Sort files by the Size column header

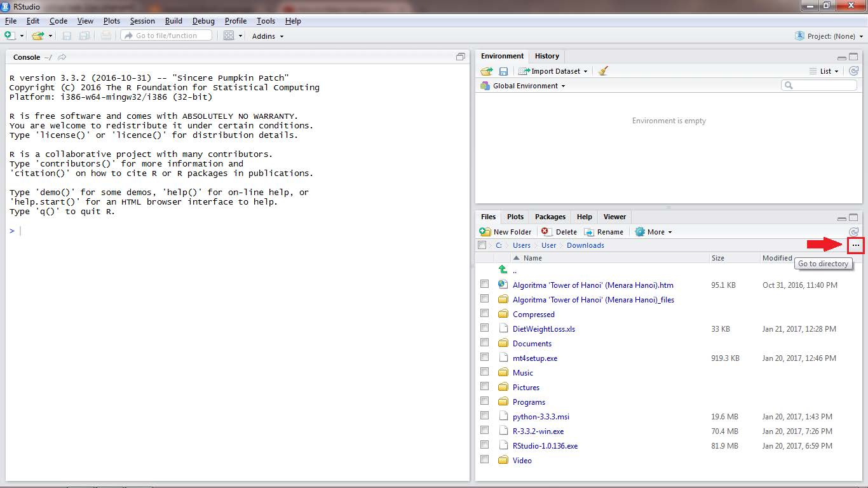[735, 258]
